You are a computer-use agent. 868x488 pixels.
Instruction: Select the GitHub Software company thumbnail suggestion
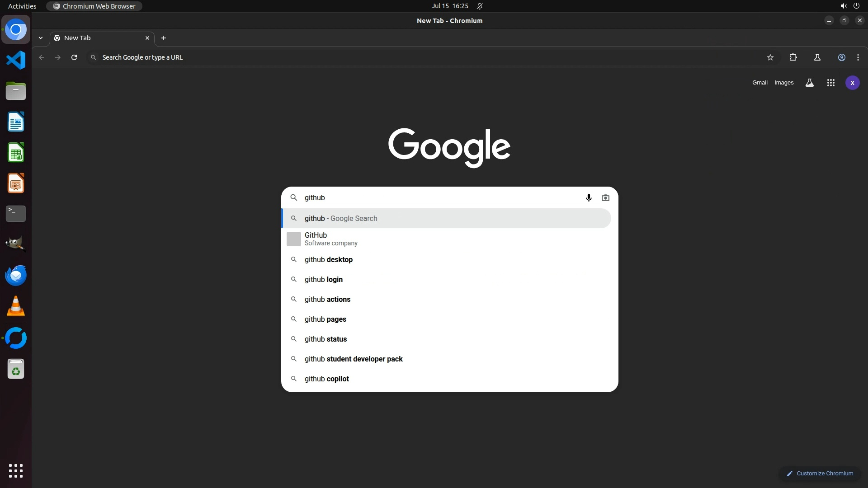pos(294,239)
